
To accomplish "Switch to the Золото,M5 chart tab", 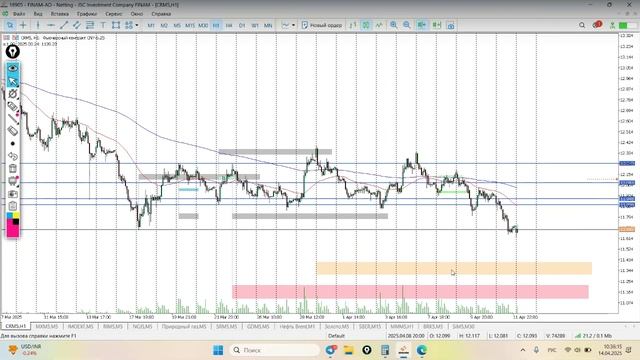I will coord(336,327).
